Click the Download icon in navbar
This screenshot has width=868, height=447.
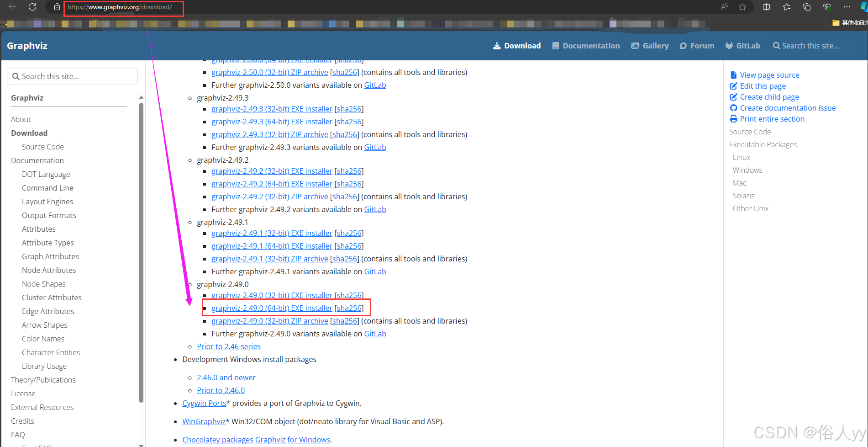point(497,46)
